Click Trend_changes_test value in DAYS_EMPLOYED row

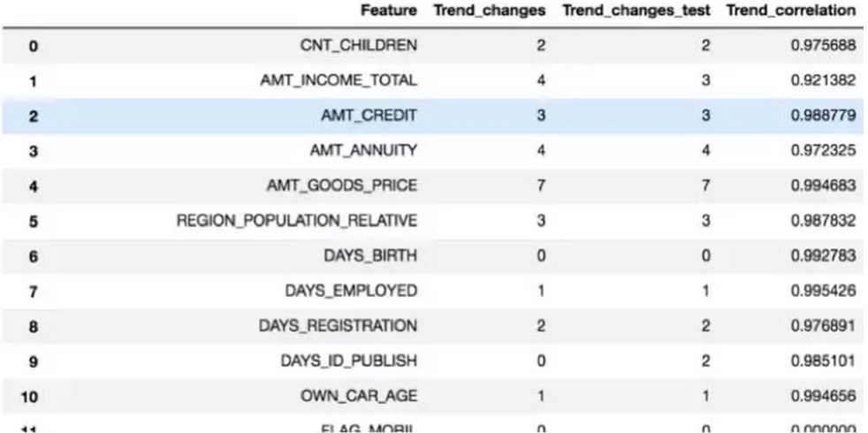tap(705, 291)
